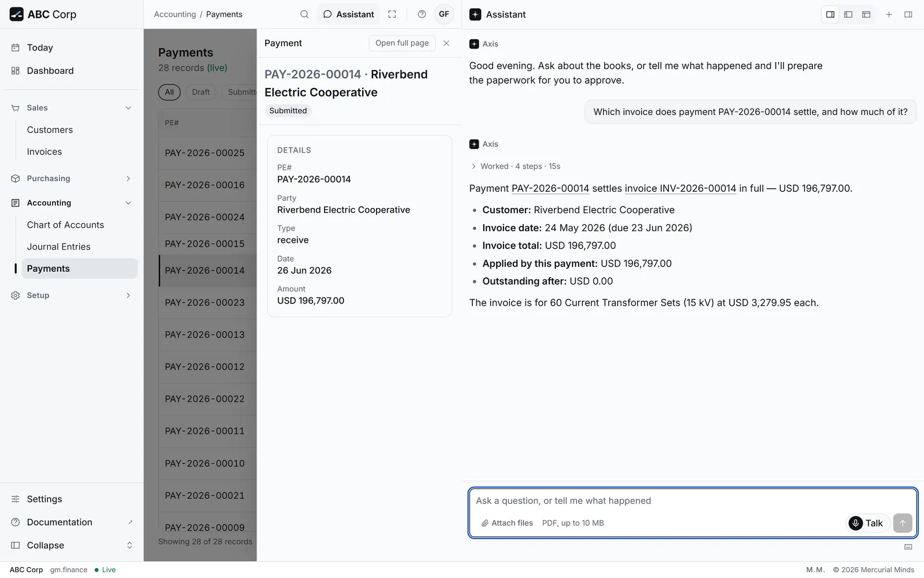Open the help question-mark icon
Viewport: 924px width, 578px height.
[422, 14]
